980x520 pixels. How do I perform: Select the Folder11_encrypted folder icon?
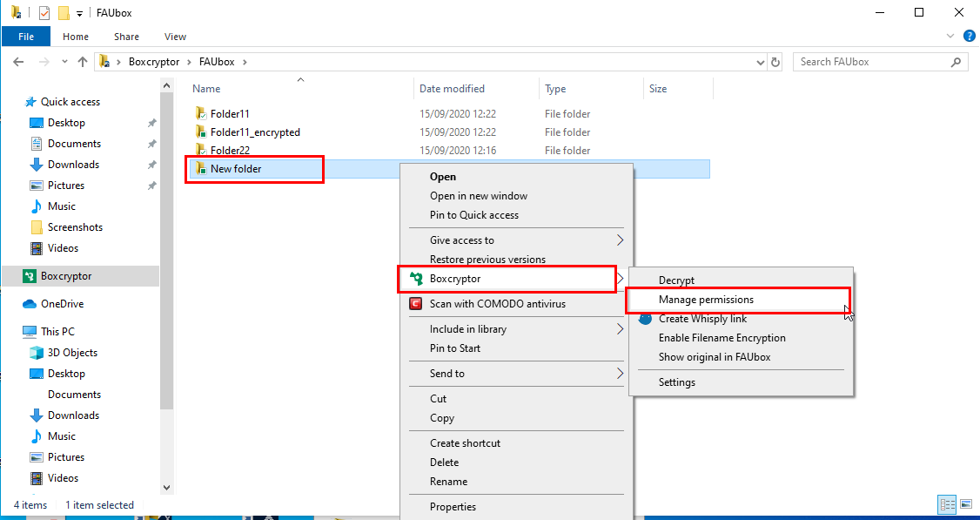(x=201, y=132)
